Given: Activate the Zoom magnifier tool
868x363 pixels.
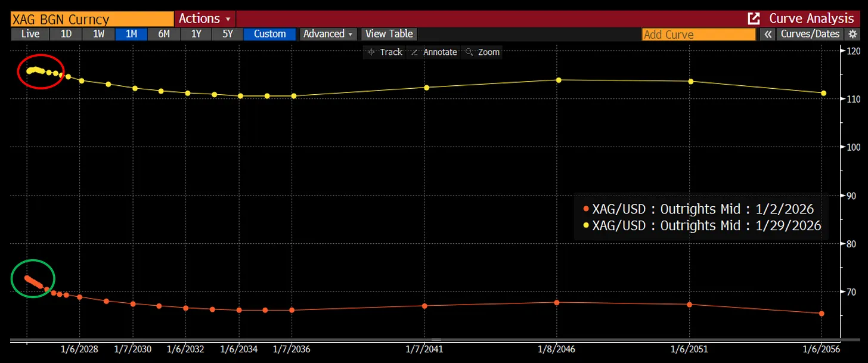Looking at the screenshot, I should click(x=482, y=52).
